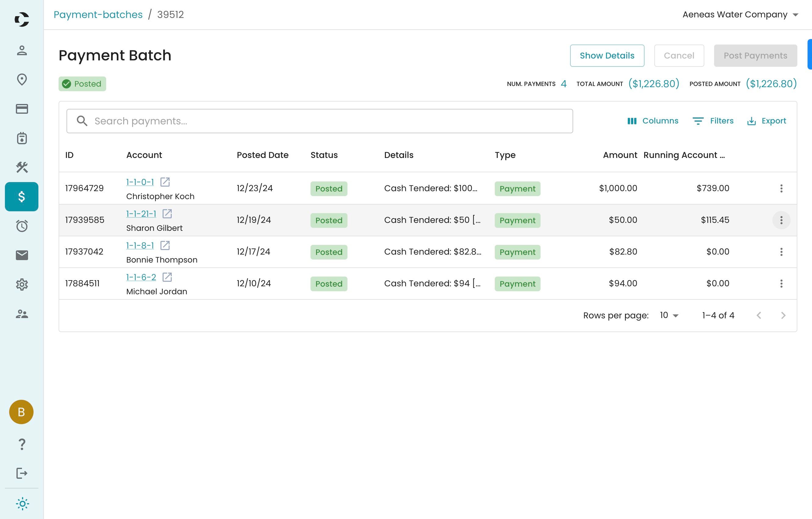Click the Show Details button
The image size is (812, 519).
(607, 55)
